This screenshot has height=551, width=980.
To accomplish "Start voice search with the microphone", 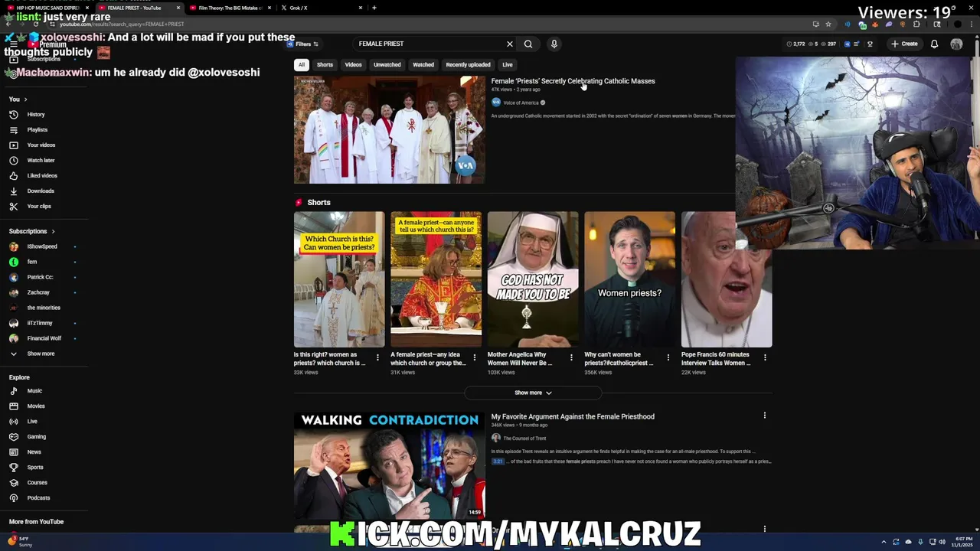I will tap(554, 44).
